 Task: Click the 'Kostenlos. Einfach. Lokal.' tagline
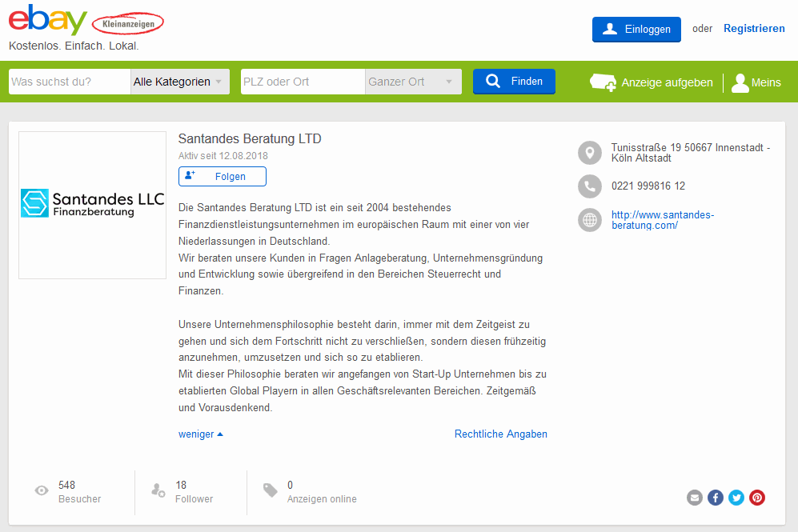point(74,46)
